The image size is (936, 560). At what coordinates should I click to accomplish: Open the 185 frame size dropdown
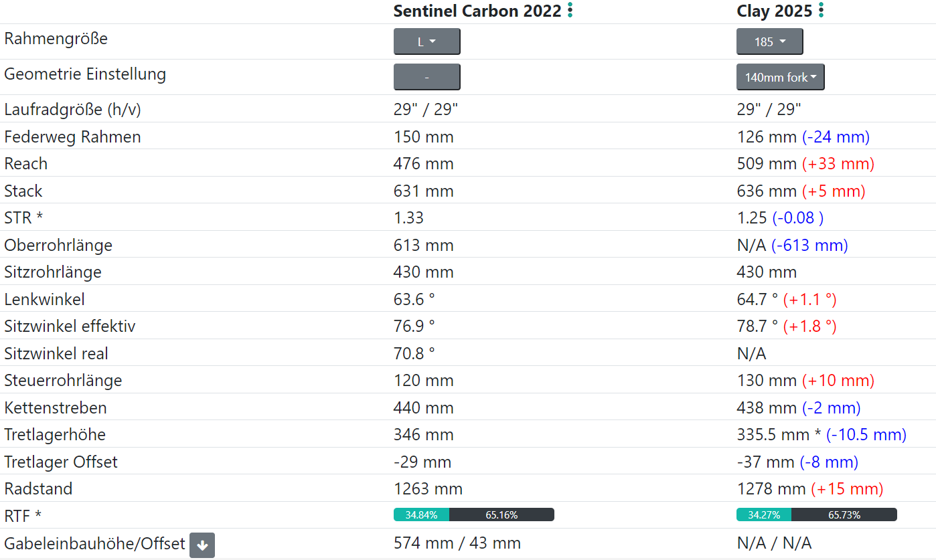pyautogui.click(x=769, y=41)
